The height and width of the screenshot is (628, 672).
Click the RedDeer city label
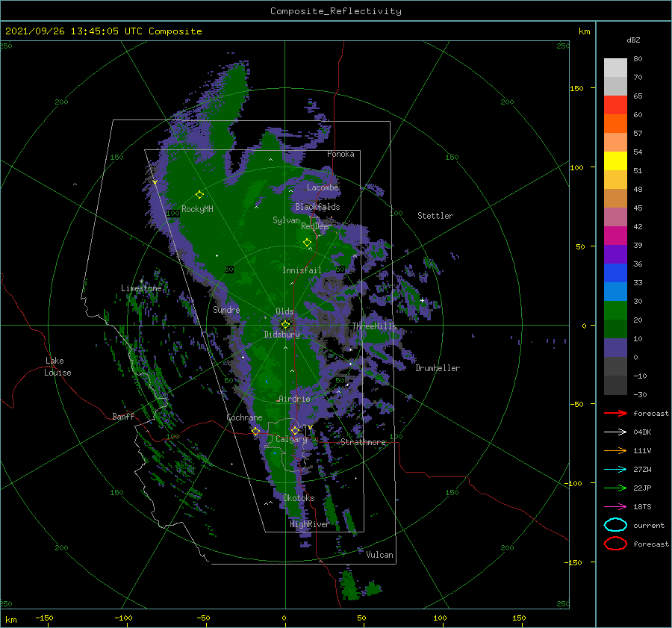[x=317, y=226]
